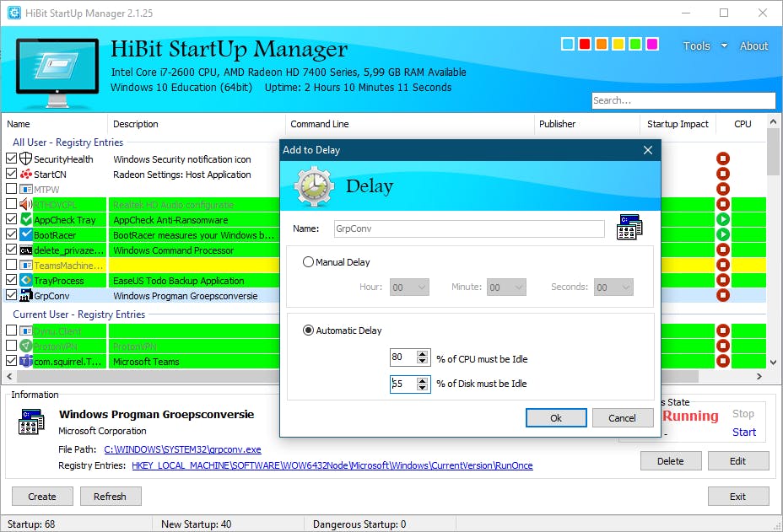
Task: Click the Refresh button
Action: 111,496
